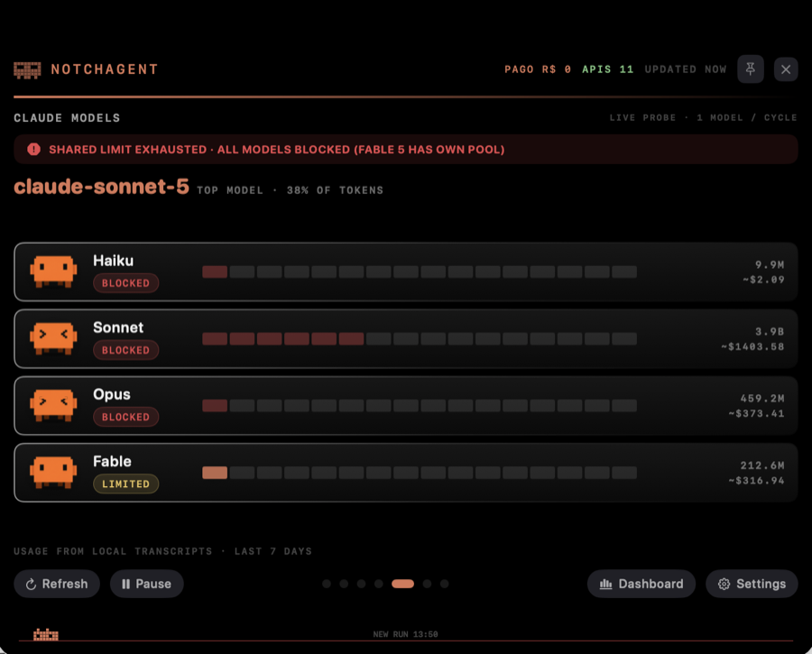Image resolution: width=812 pixels, height=654 pixels.
Task: Pin the panel with the pushpin icon
Action: pos(751,69)
